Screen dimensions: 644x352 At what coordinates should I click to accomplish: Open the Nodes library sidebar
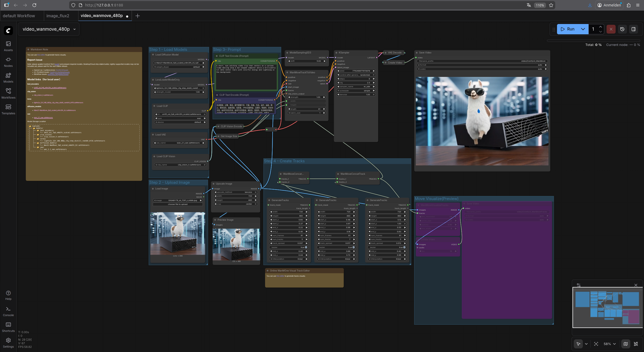[x=8, y=62]
